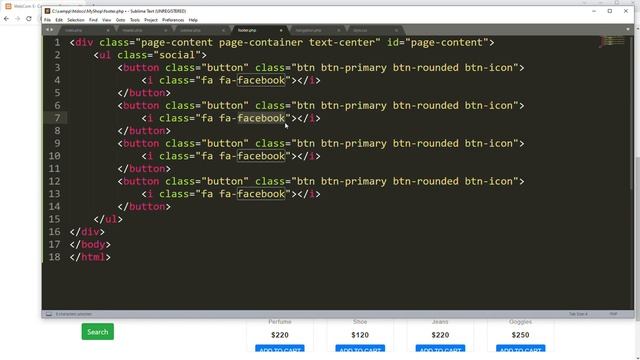This screenshot has height=360, width=640.
Task: Maximize the Sublime Text window
Action: 610,11
